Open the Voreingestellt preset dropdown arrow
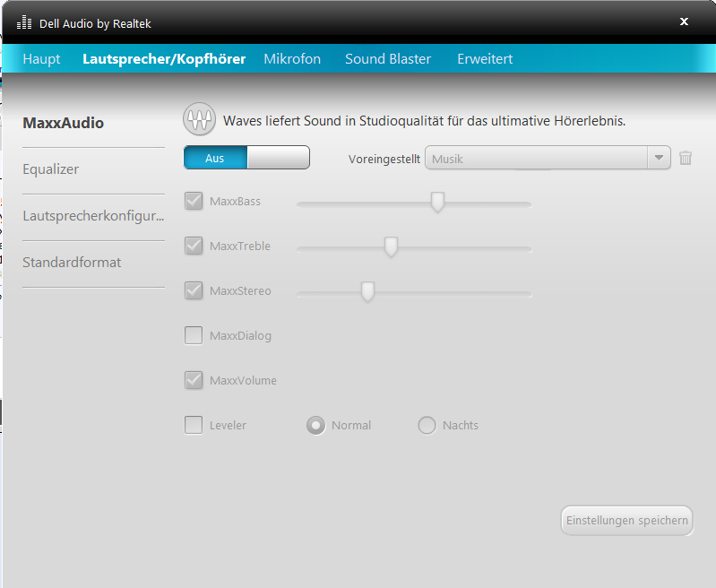This screenshot has height=588, width=716. tap(659, 158)
